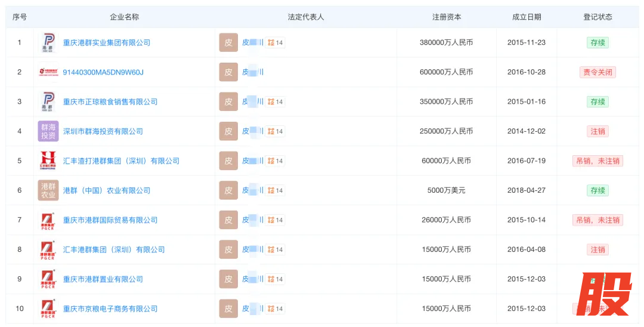Image resolution: width=644 pixels, height=327 pixels.
Task: Click the 责令关闭 status tag
Action: click(x=597, y=72)
